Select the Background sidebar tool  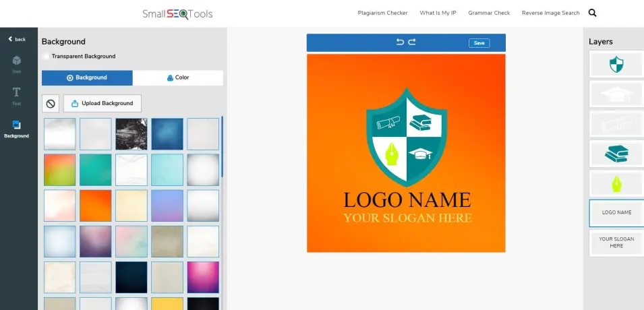[x=16, y=129]
